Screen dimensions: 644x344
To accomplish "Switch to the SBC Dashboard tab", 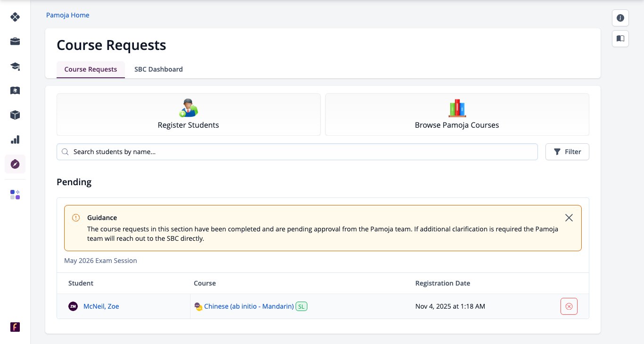I will pyautogui.click(x=158, y=69).
